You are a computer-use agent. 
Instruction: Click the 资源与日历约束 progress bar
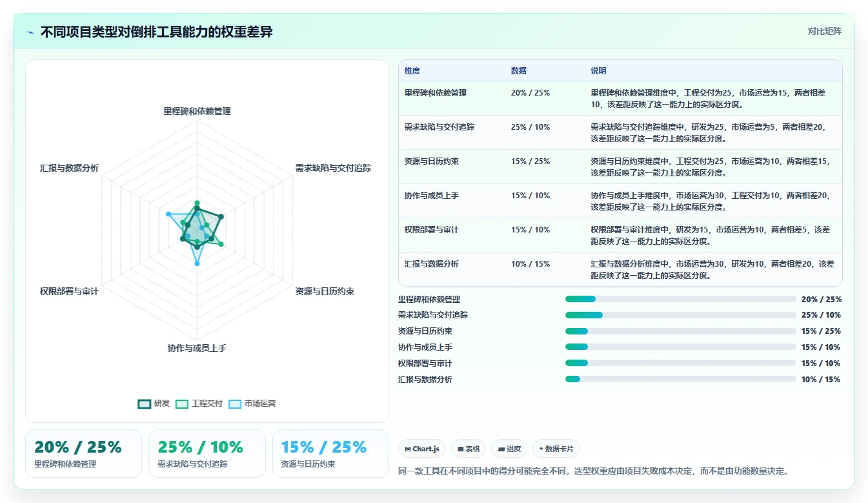coord(681,331)
